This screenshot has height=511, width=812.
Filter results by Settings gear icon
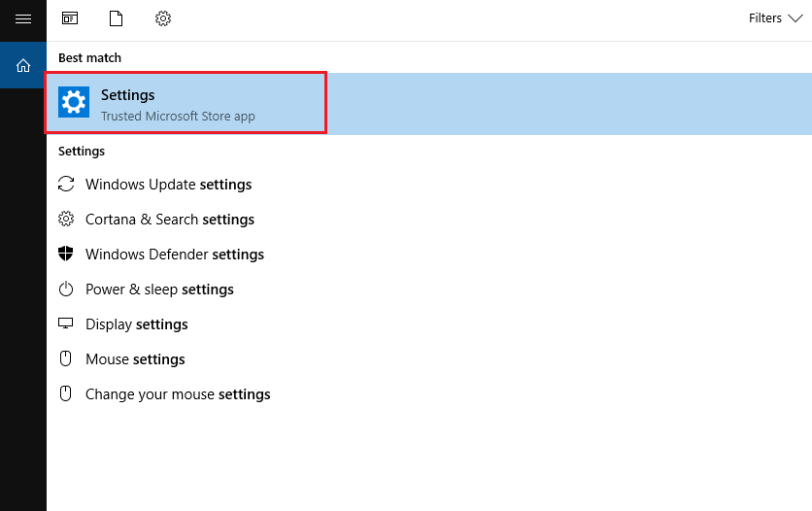pyautogui.click(x=163, y=18)
